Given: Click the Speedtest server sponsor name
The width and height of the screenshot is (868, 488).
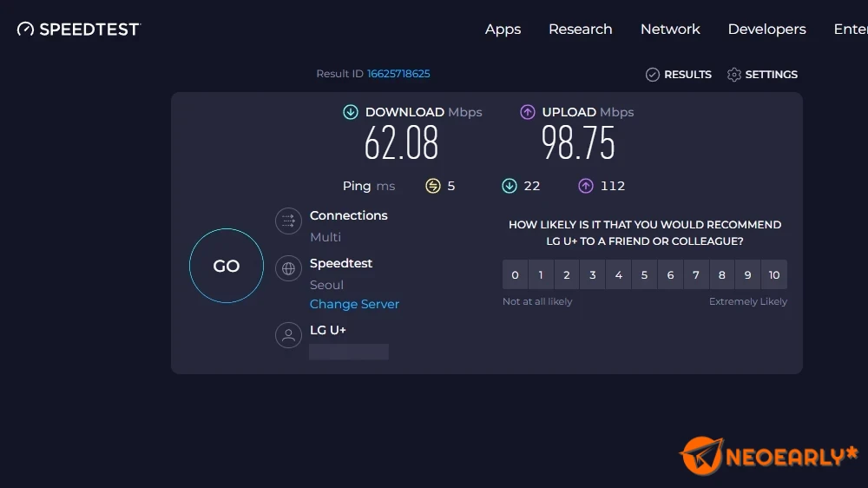Looking at the screenshot, I should 341,264.
